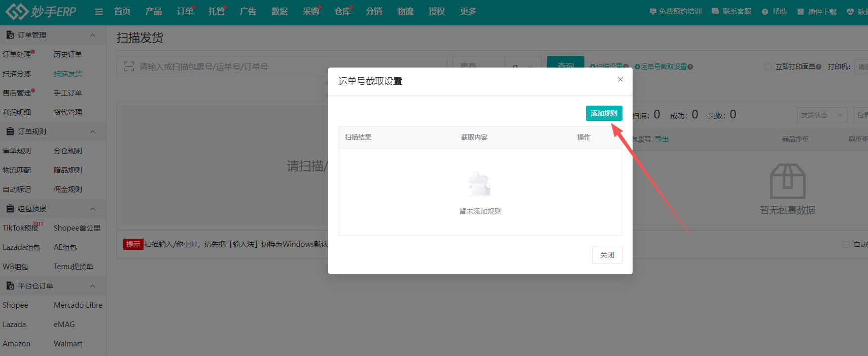Click the 运单号截取设置 gear icon

(x=637, y=67)
